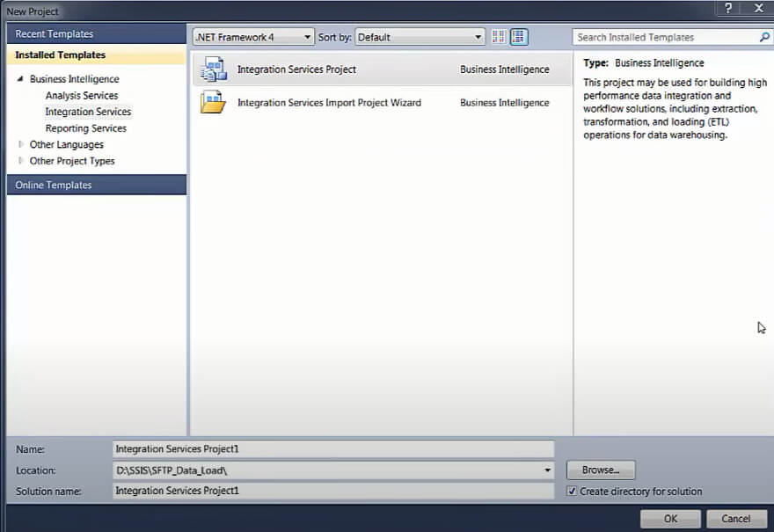The image size is (774, 532).
Task: Expand the Other Project Types node
Action: click(x=20, y=160)
